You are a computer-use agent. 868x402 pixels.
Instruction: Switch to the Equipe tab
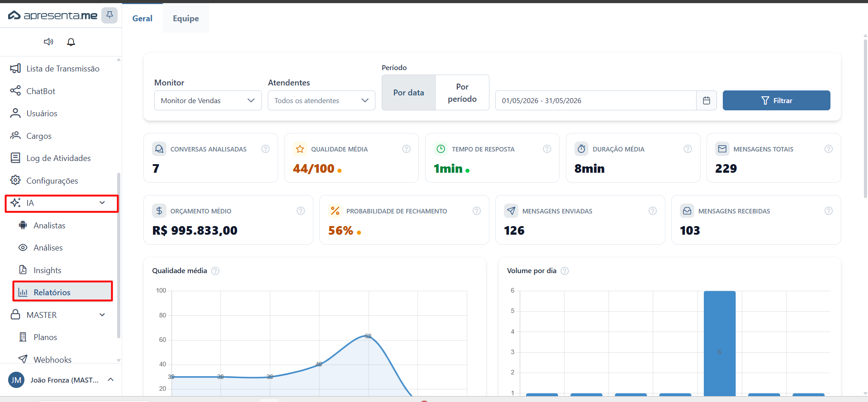[186, 18]
